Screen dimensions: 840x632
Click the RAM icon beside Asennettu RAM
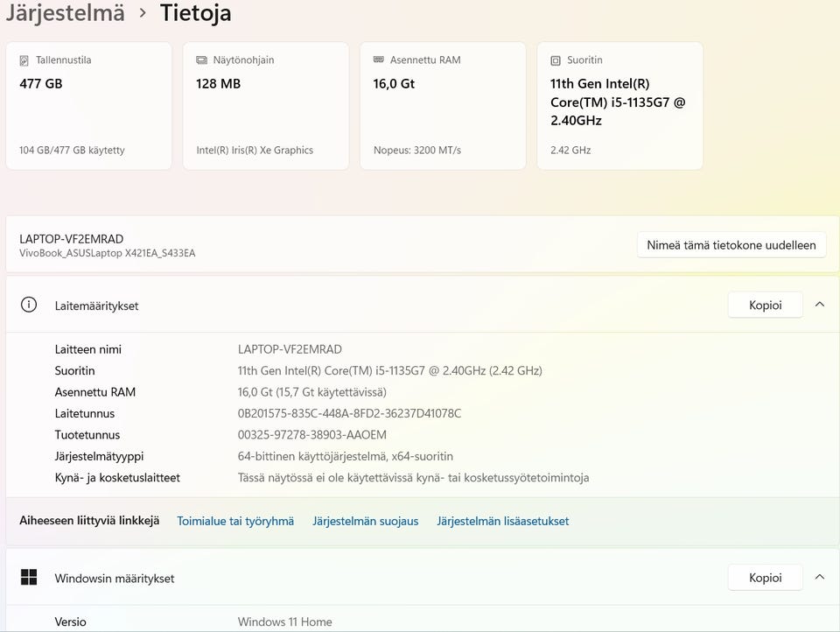(378, 60)
